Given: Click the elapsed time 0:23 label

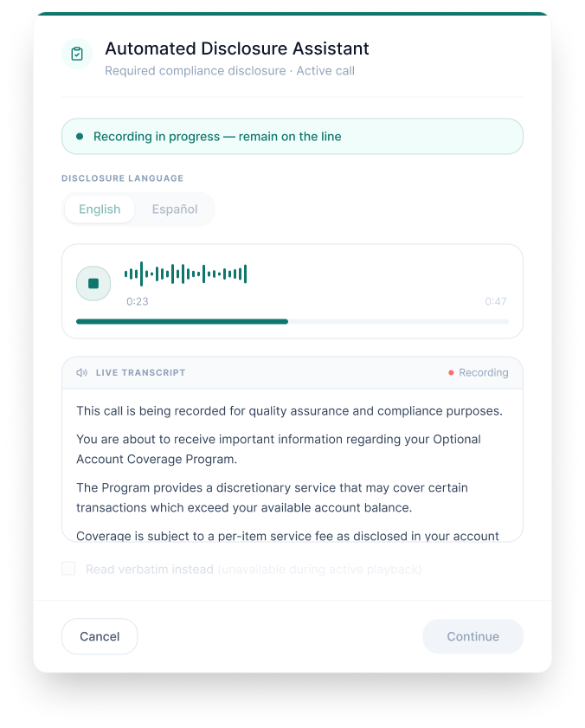Looking at the screenshot, I should pos(138,301).
